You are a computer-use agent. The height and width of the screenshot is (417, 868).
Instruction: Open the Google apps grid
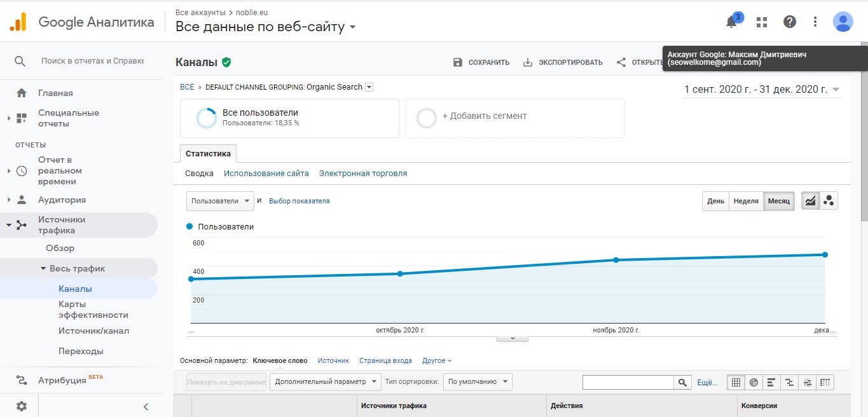pos(762,22)
